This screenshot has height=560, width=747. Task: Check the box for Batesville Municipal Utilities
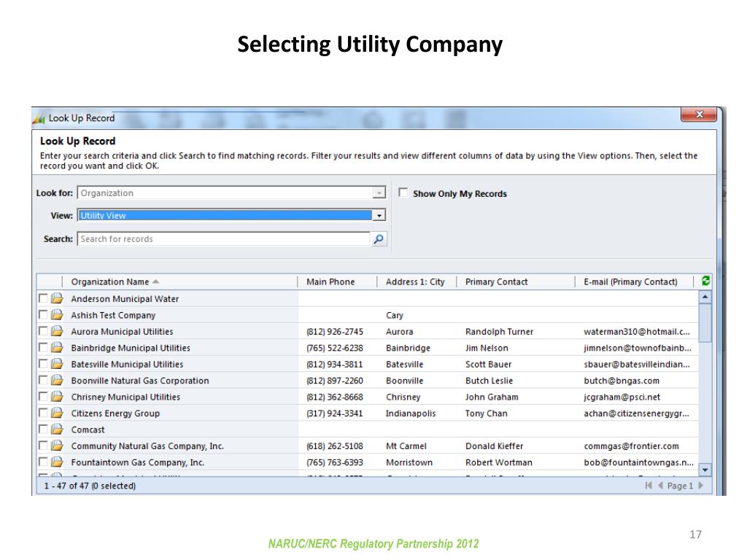[43, 363]
